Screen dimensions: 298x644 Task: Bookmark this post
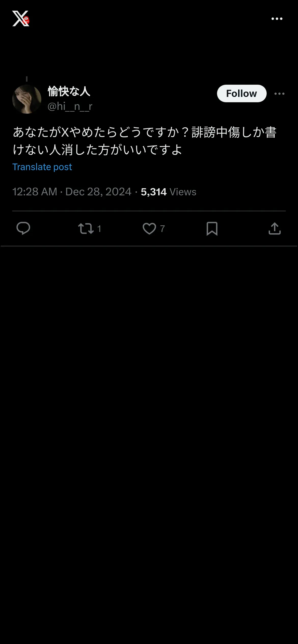pos(212,228)
